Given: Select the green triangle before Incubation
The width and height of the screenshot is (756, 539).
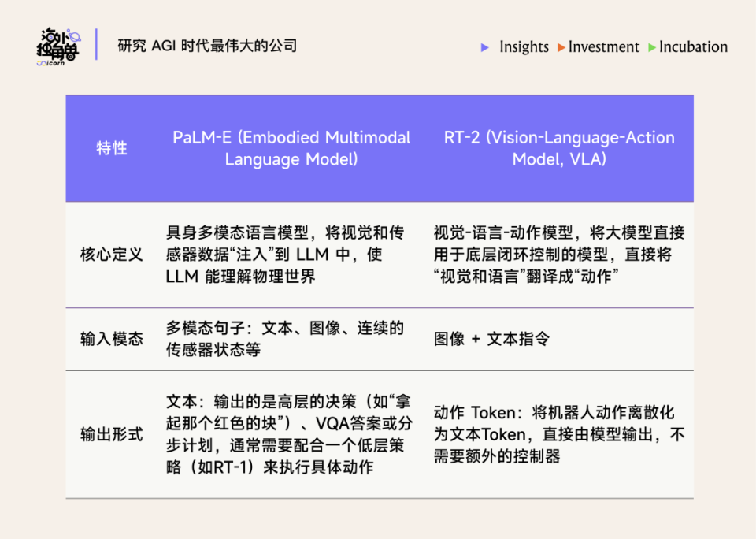Looking at the screenshot, I should 652,48.
